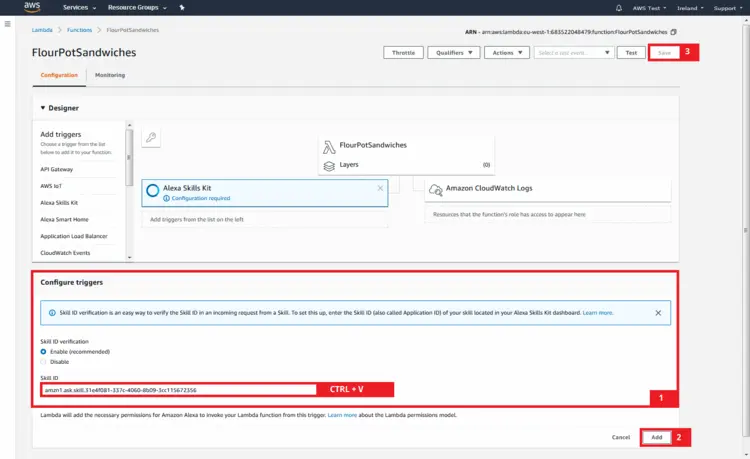The image size is (750, 459).
Task: Collapse the Designer section
Action: [x=43, y=108]
